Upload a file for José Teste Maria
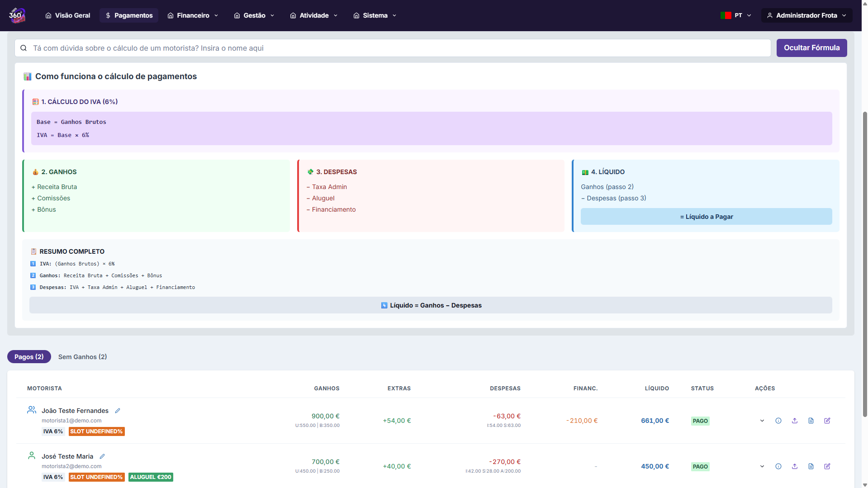 click(794, 466)
